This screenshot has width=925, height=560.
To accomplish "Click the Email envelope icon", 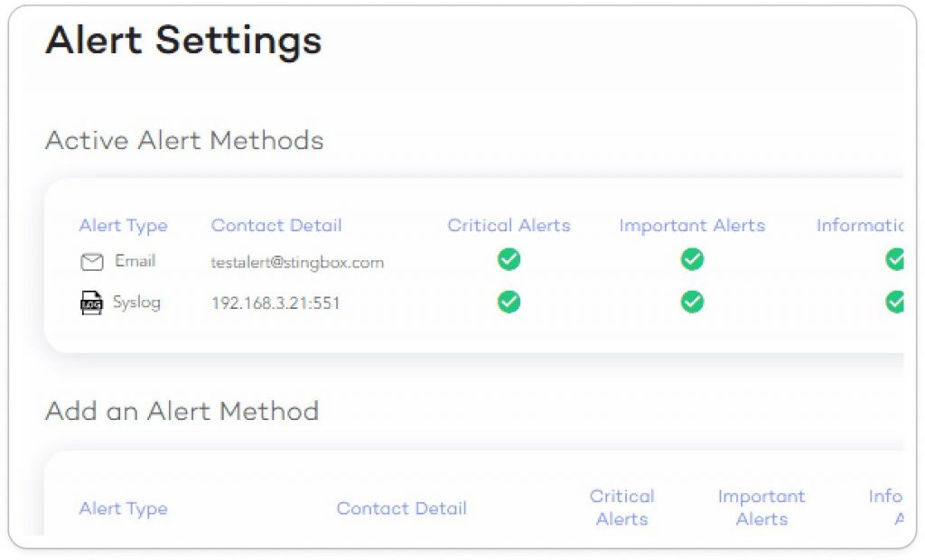I will [91, 261].
